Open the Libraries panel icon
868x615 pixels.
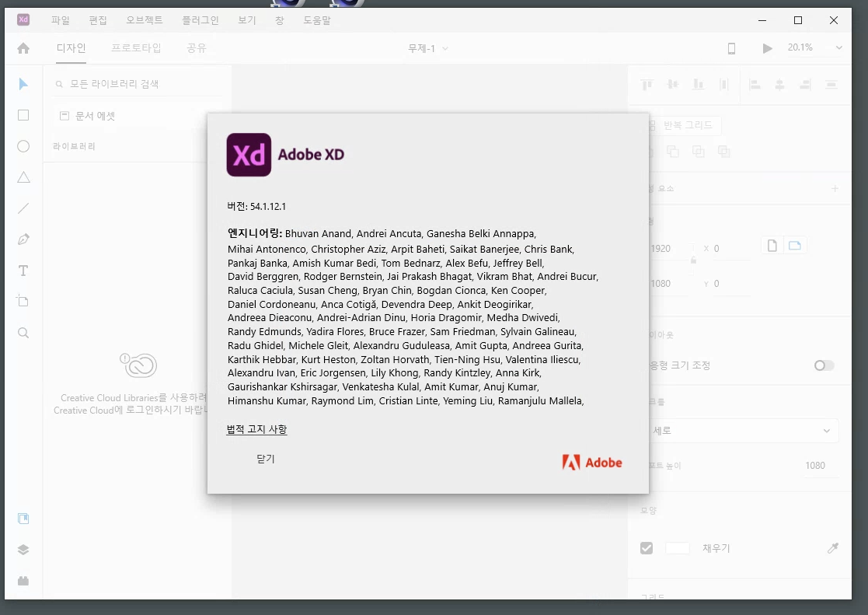pyautogui.click(x=23, y=519)
